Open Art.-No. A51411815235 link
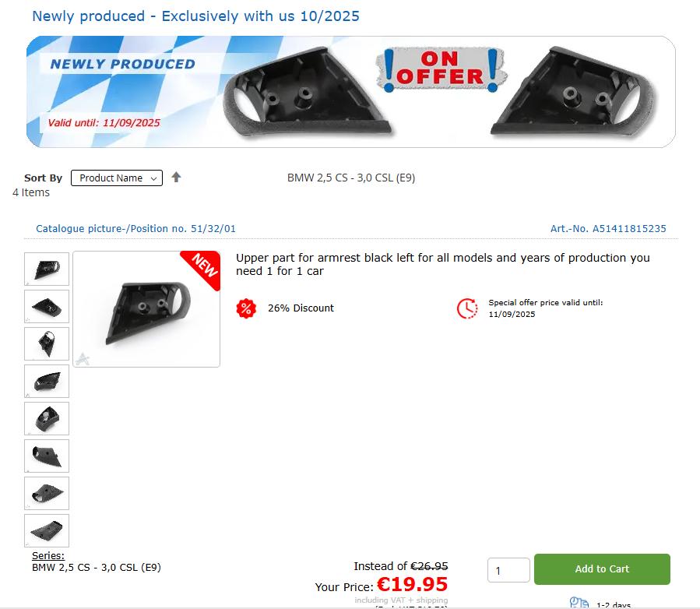Screen dimensions: 700x609 click(x=608, y=229)
